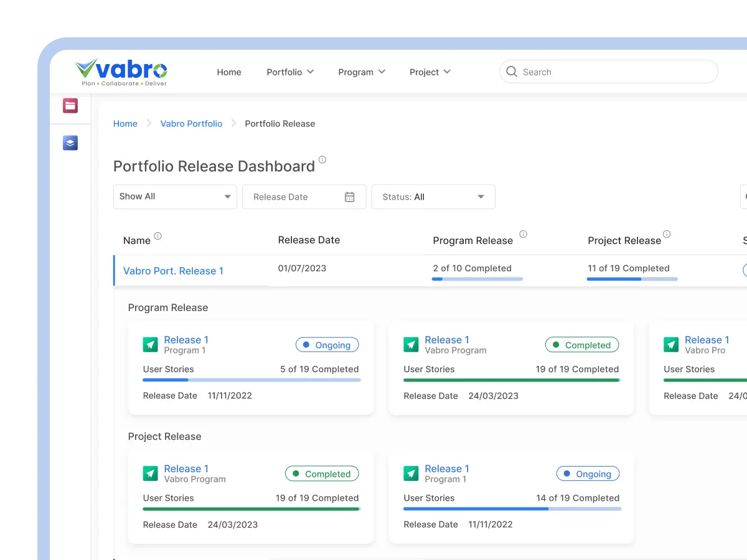The height and width of the screenshot is (560, 747).
Task: Click the info icon next to Program Release column
Action: (523, 235)
